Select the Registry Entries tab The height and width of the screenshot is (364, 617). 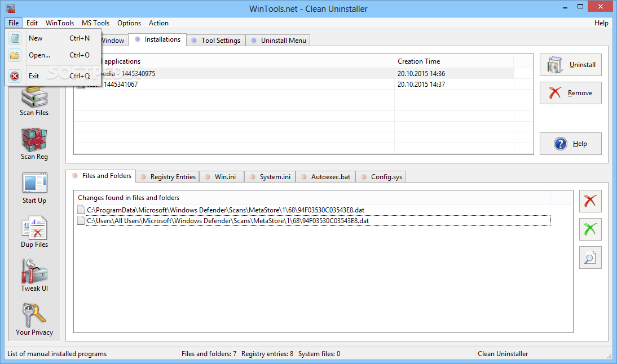coord(168,177)
